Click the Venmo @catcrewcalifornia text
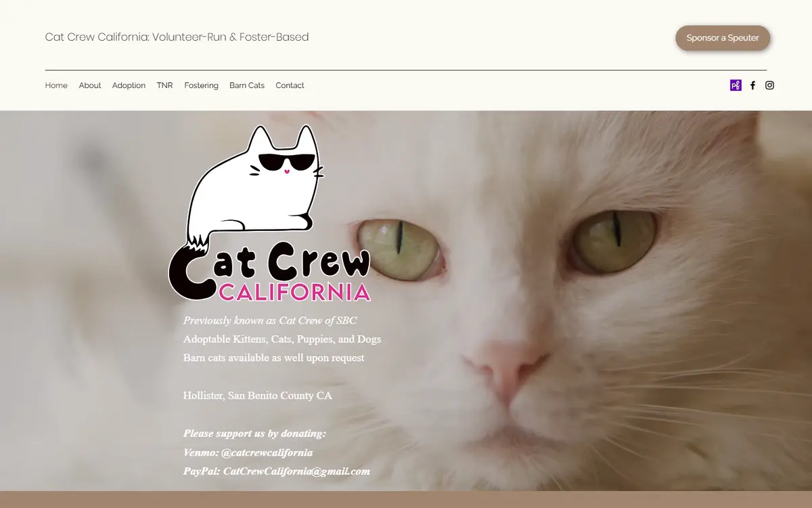This screenshot has width=812, height=508. click(x=248, y=452)
